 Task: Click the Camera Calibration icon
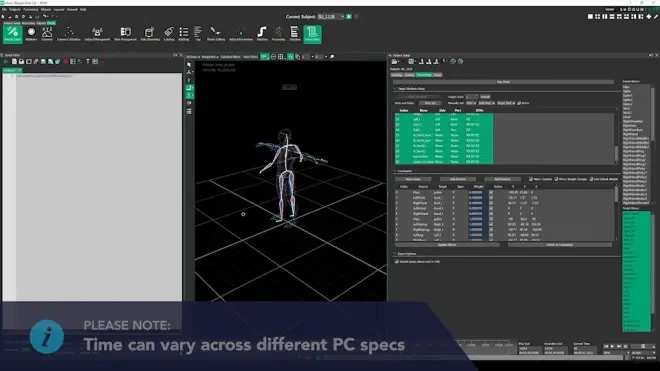pos(69,34)
